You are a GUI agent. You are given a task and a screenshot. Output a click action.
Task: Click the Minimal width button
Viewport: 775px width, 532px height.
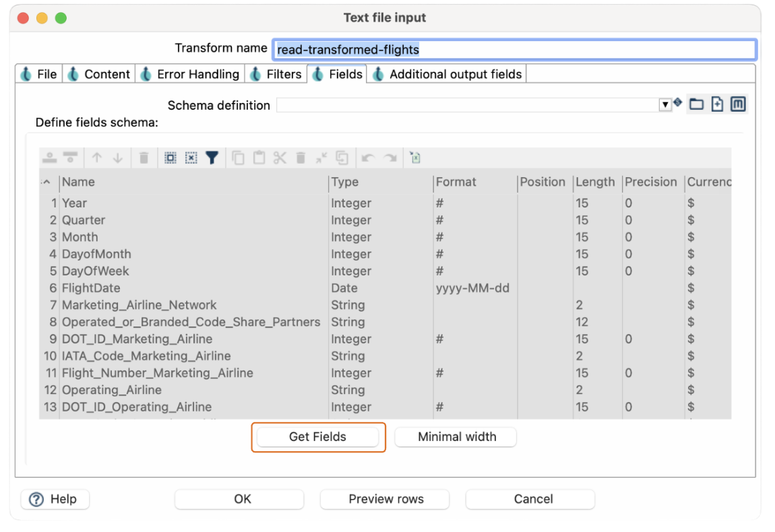[456, 437]
